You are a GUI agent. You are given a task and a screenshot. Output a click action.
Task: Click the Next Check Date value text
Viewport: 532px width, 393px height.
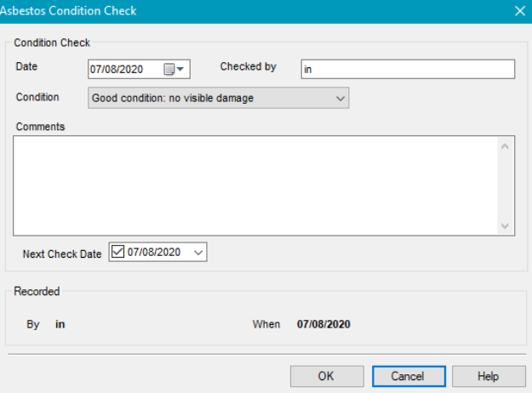154,253
